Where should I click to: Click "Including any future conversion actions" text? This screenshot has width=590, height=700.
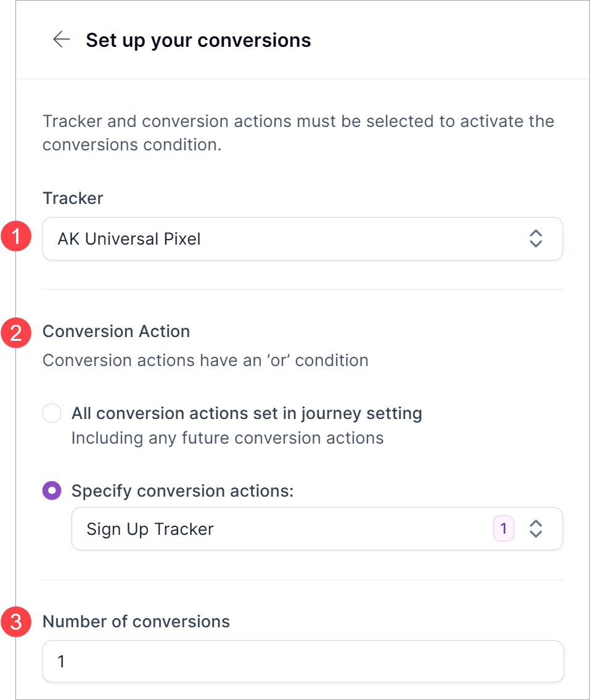pos(227,439)
